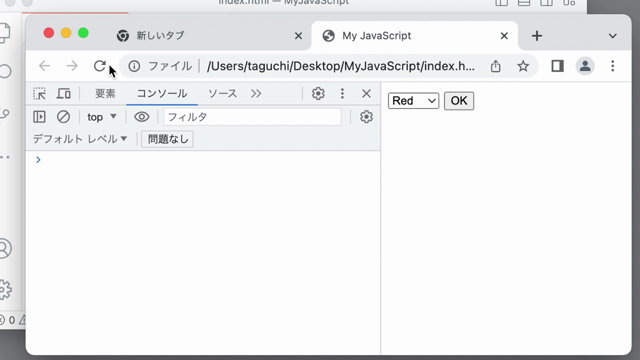Open console settings gear beside the filter
Image resolution: width=640 pixels, height=360 pixels.
pyautogui.click(x=366, y=117)
